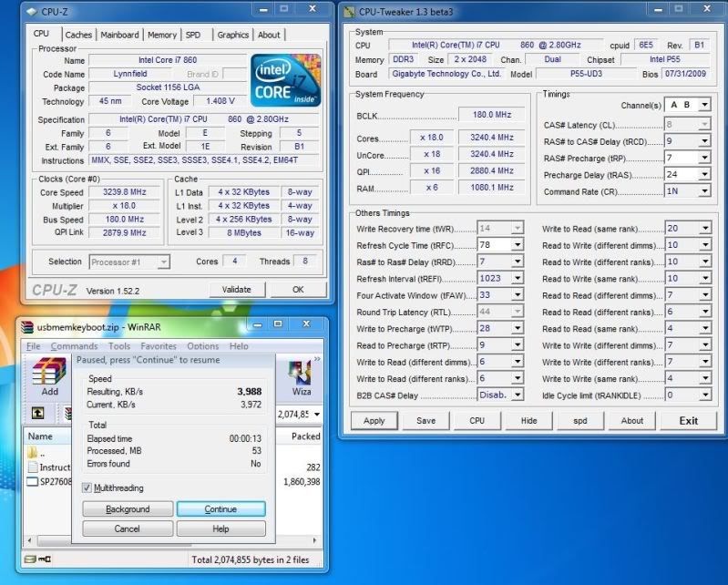This screenshot has height=585, width=728.
Task: Click the Packed column header in WinRAR
Action: point(300,436)
